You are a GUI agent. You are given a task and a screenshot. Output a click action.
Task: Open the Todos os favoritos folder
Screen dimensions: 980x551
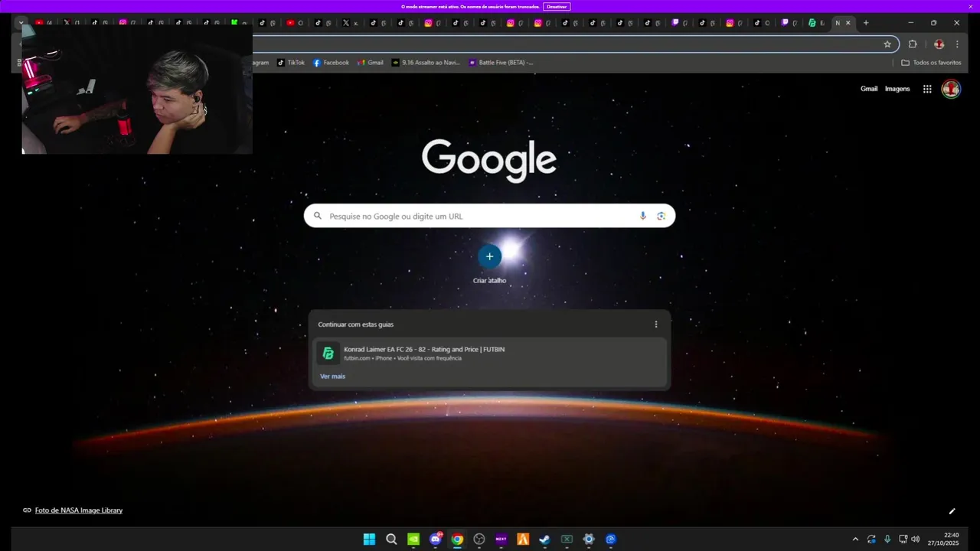(x=931, y=63)
